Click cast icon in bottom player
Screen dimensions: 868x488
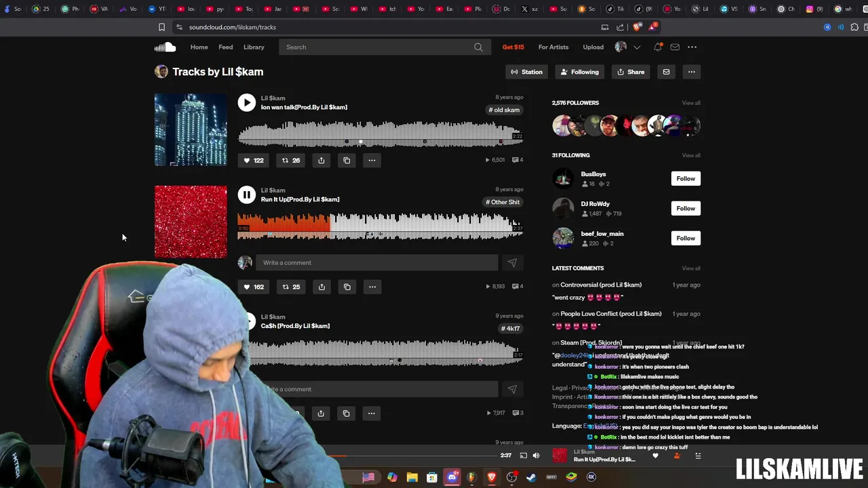523,455
